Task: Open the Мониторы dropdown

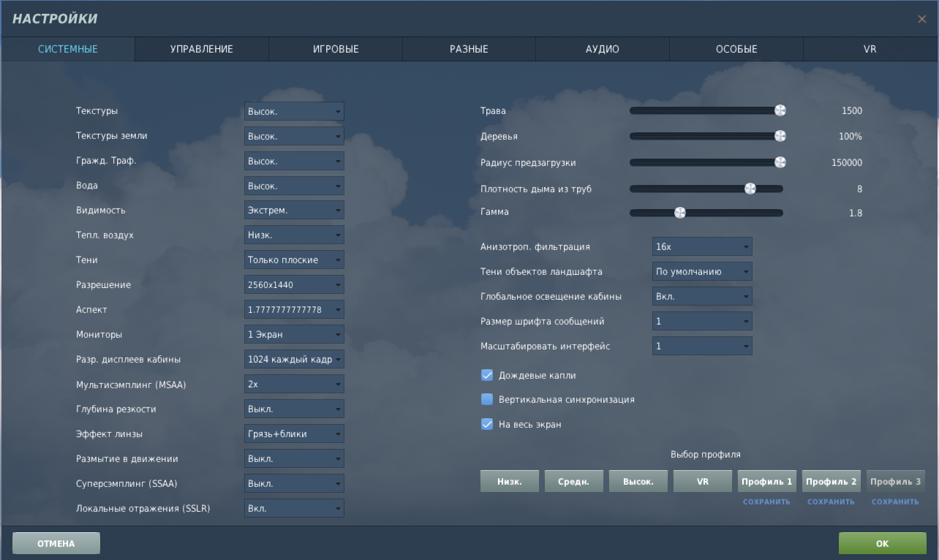Action: [x=294, y=335]
